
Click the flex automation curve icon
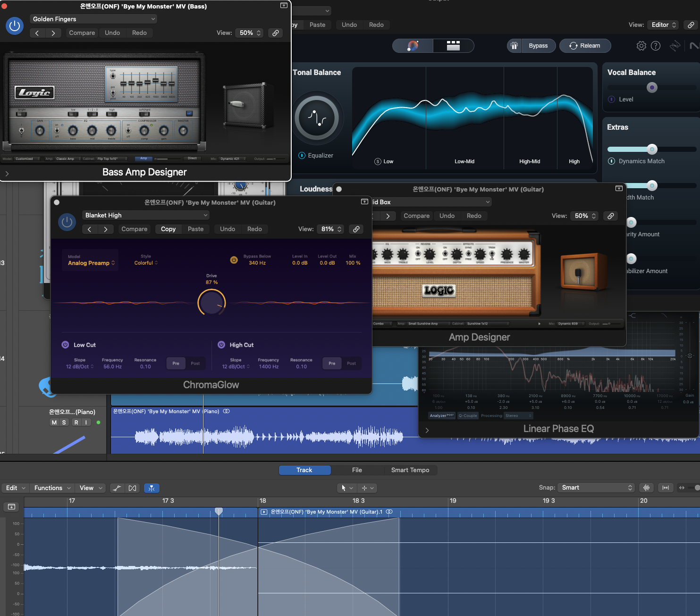[117, 488]
